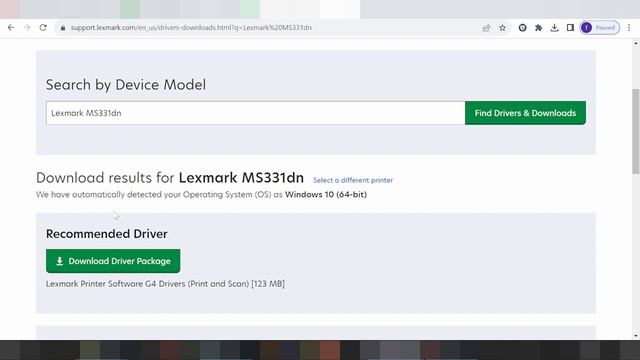Click Lexmark Printer Software G4 Drivers text
This screenshot has width=640, height=360.
coord(165,284)
